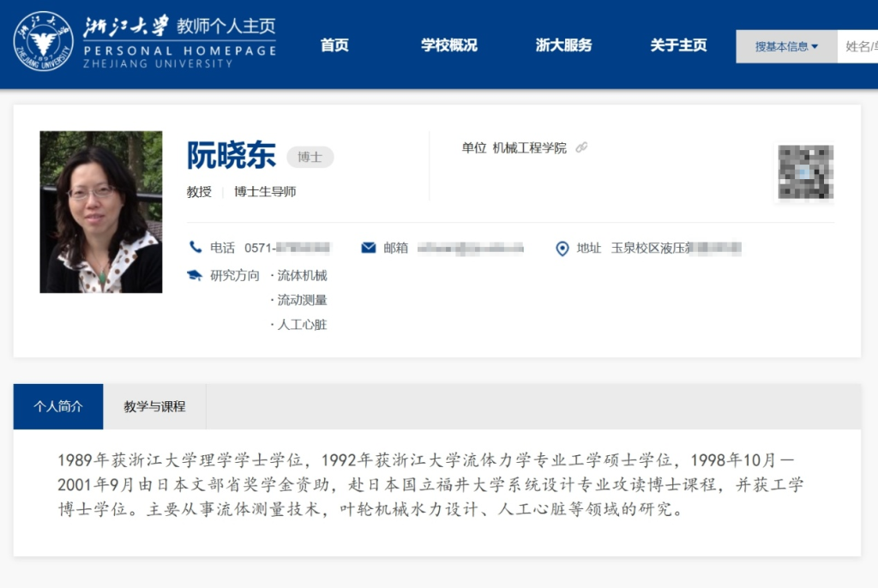
Task: Click the professor's profile photo
Action: (x=101, y=212)
